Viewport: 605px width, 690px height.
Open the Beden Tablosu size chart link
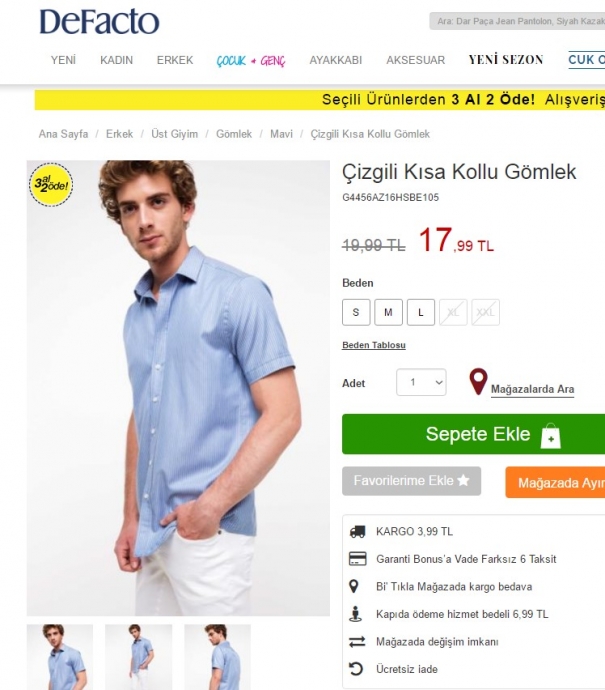[x=374, y=345]
